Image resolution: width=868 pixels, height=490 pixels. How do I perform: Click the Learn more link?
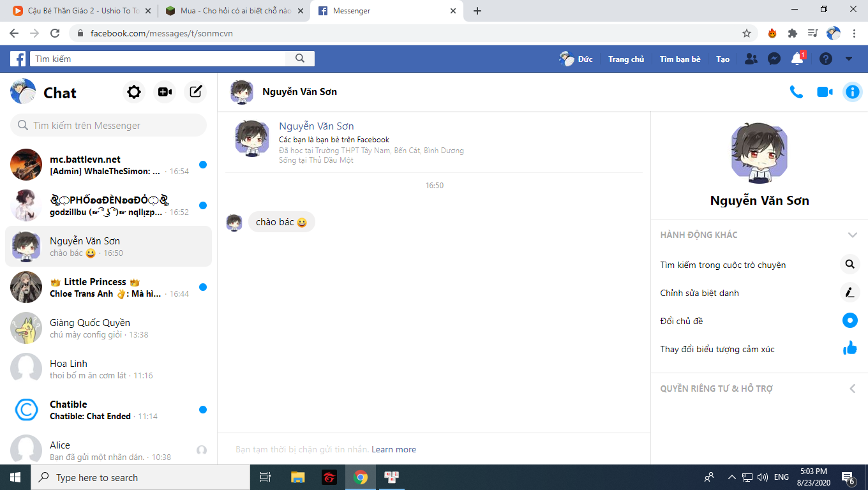pyautogui.click(x=394, y=449)
